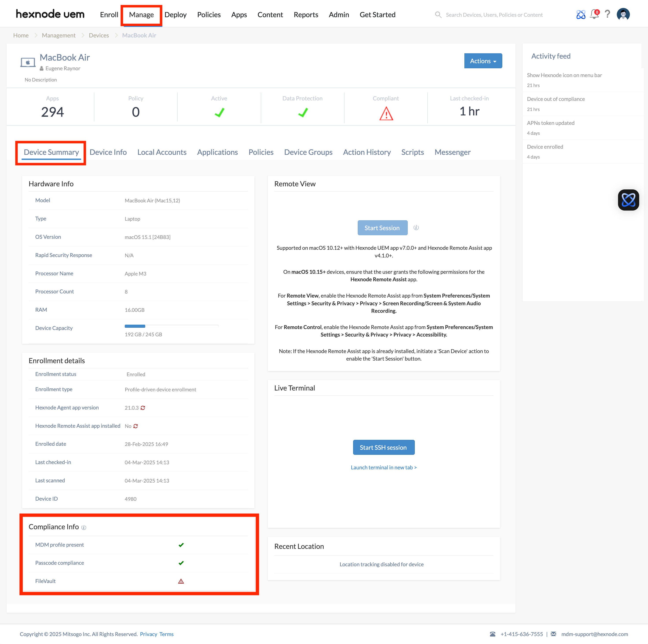
Task: Open the Admin menu
Action: [339, 15]
